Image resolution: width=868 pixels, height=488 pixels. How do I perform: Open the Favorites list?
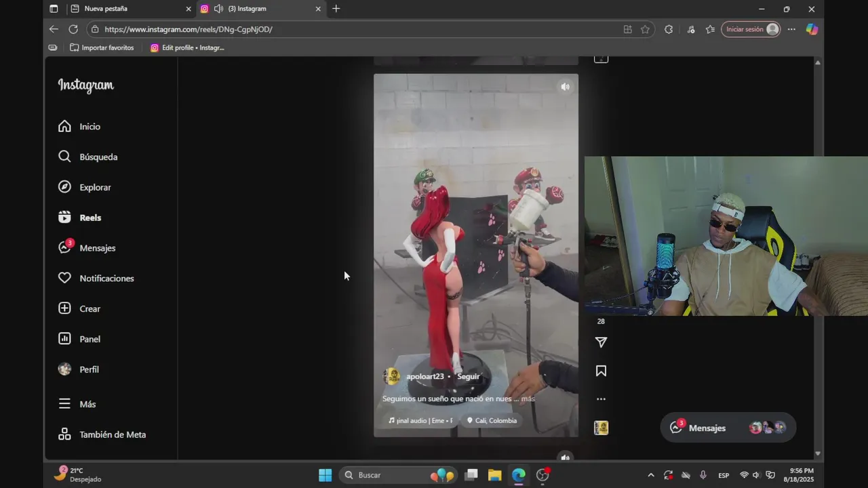[710, 29]
